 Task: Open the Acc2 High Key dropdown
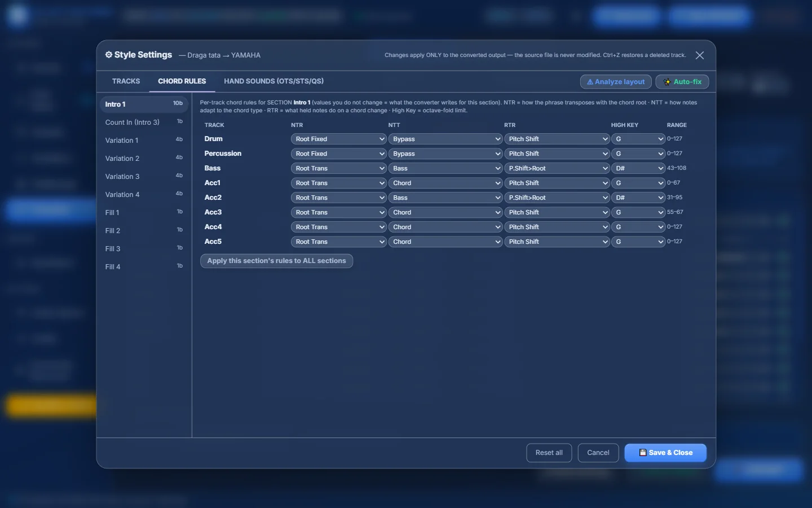(638, 198)
